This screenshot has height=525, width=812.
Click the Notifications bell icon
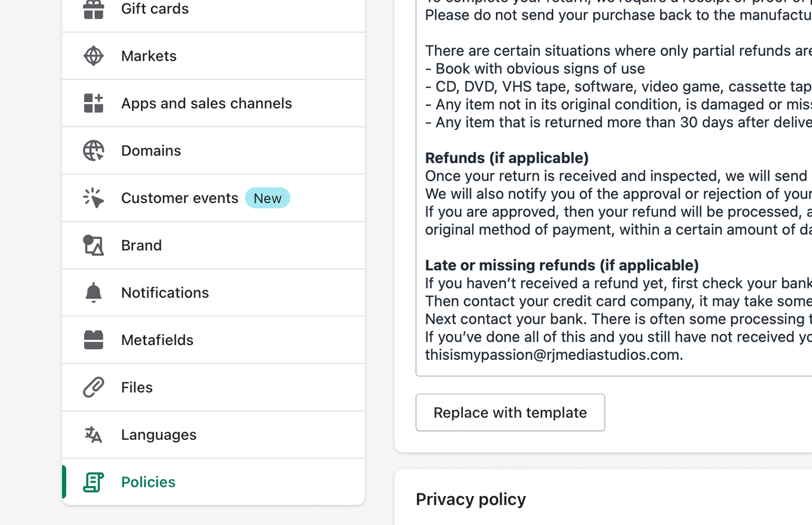(93, 292)
